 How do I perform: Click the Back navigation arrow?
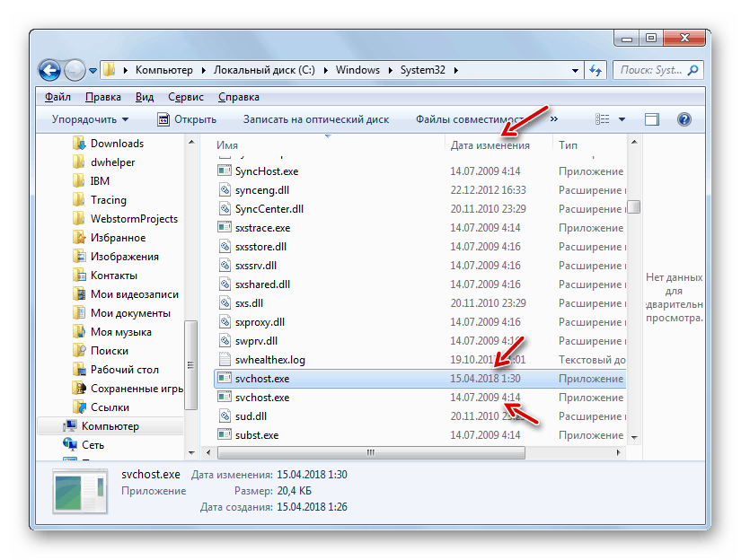[x=49, y=70]
